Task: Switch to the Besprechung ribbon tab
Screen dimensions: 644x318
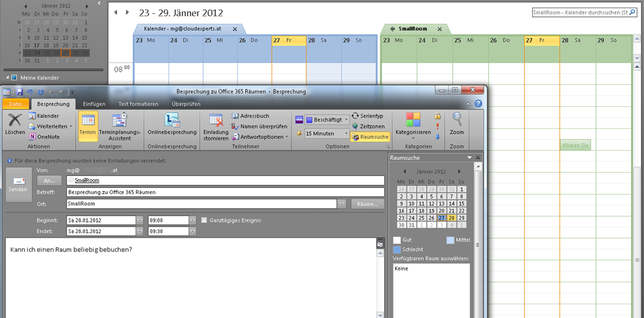Action: click(x=53, y=104)
